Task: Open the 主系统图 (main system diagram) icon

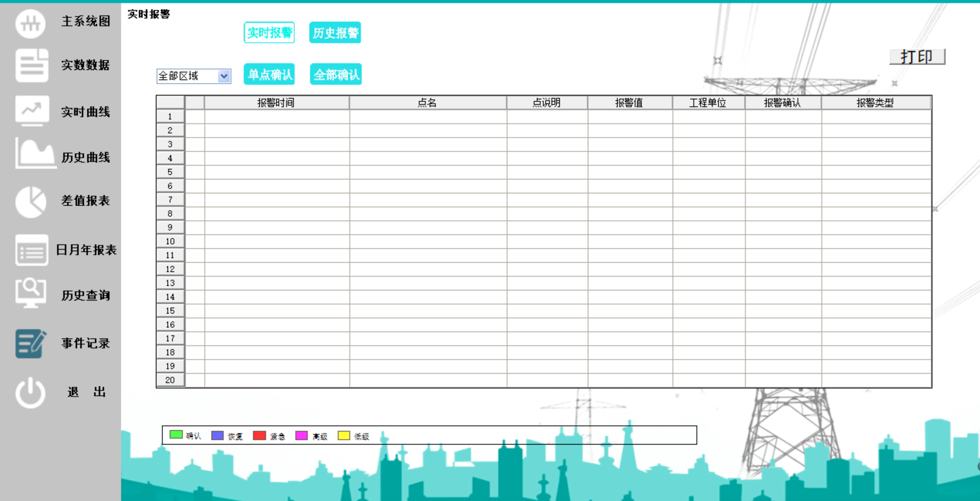Action: click(x=31, y=24)
